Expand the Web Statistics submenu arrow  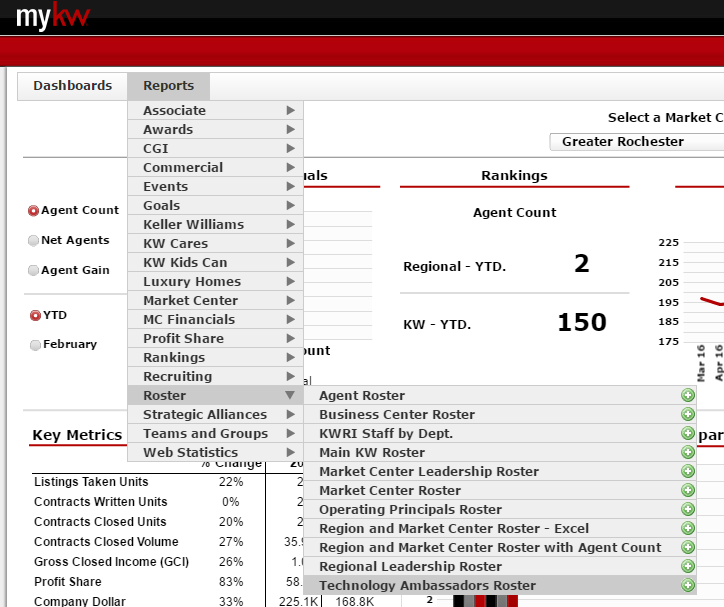point(290,452)
